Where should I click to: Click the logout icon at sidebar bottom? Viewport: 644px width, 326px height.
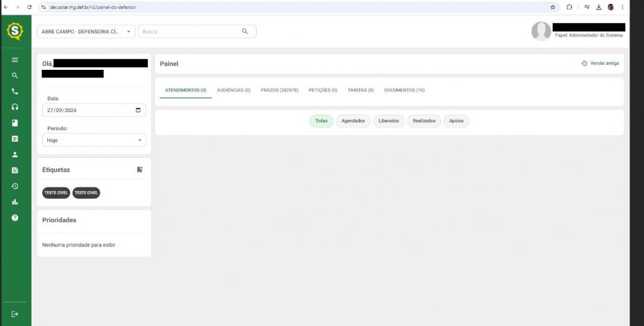point(15,314)
